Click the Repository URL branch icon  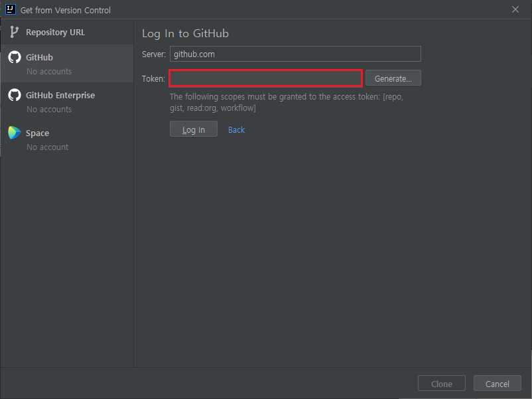14,32
